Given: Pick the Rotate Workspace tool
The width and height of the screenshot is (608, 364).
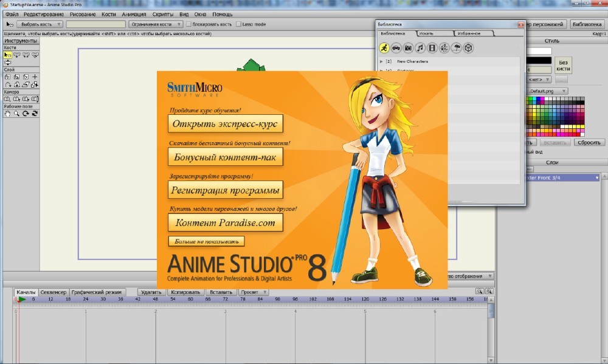Looking at the screenshot, I should pos(26,114).
